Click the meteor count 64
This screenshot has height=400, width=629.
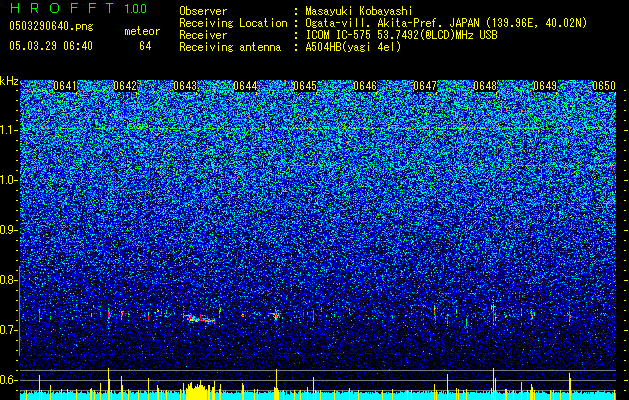[145, 46]
